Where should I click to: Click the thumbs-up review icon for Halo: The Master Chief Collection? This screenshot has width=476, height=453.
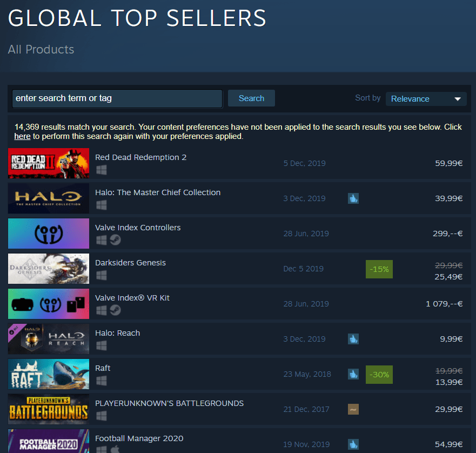coord(353,198)
